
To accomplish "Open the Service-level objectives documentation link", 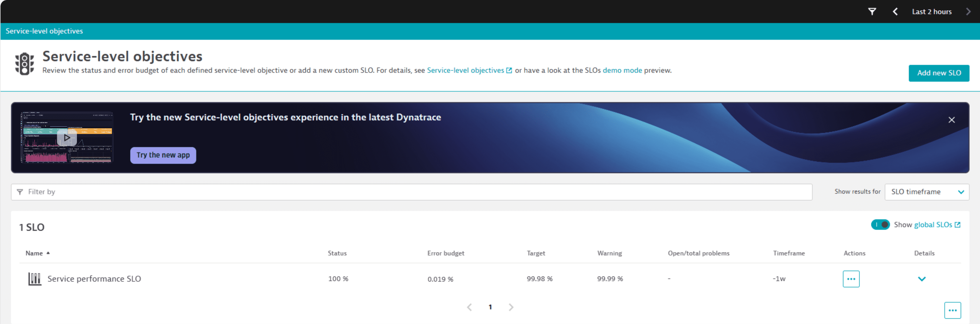I will pyautogui.click(x=469, y=70).
